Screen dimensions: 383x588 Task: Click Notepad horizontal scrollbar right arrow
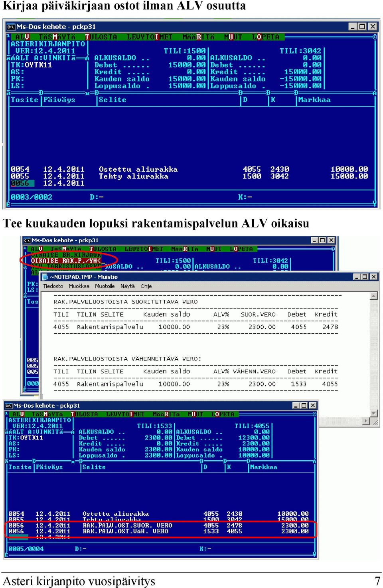point(366,421)
